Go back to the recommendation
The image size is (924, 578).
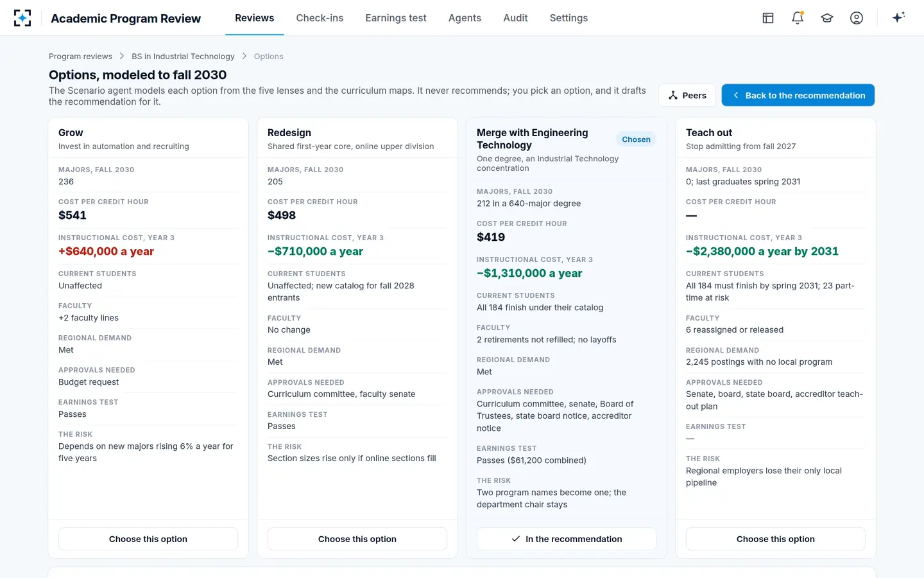(x=798, y=95)
